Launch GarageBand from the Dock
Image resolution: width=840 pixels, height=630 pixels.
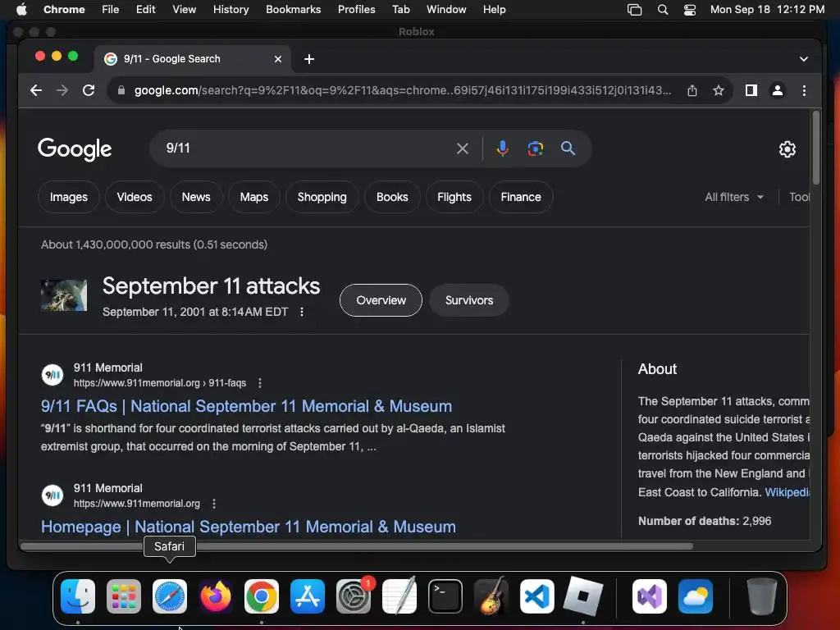point(491,596)
